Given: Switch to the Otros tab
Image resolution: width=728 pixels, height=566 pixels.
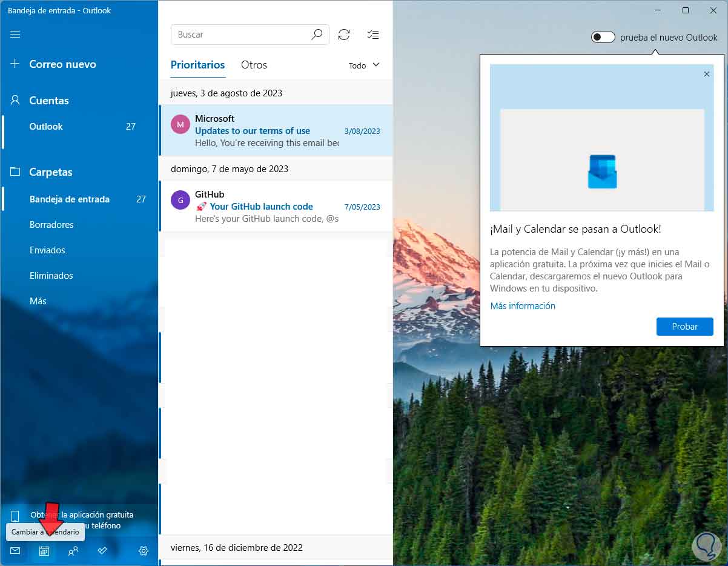Looking at the screenshot, I should click(x=254, y=65).
